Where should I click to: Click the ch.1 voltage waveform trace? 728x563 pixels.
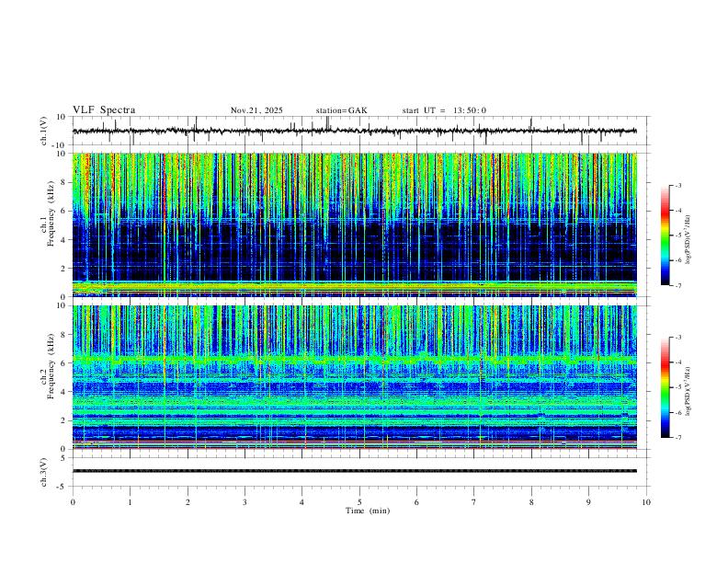point(355,131)
